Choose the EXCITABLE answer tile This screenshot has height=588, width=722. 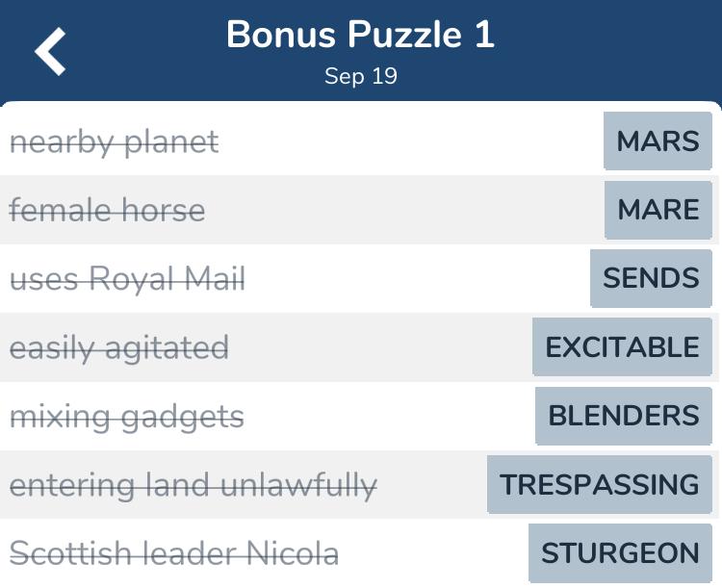coord(622,346)
